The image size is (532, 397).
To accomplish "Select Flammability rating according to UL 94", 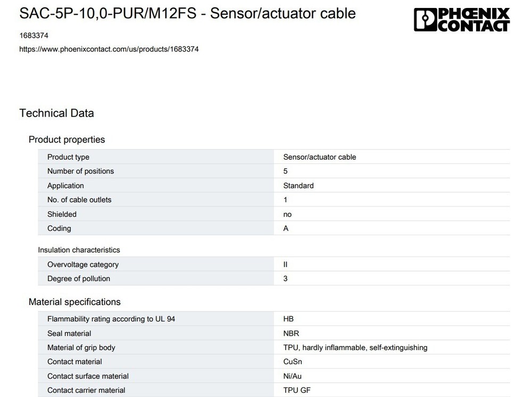I will point(111,319).
